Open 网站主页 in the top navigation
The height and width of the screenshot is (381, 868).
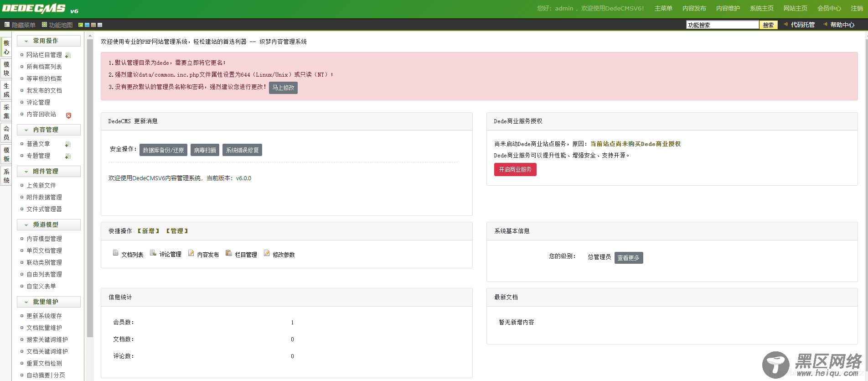point(796,8)
